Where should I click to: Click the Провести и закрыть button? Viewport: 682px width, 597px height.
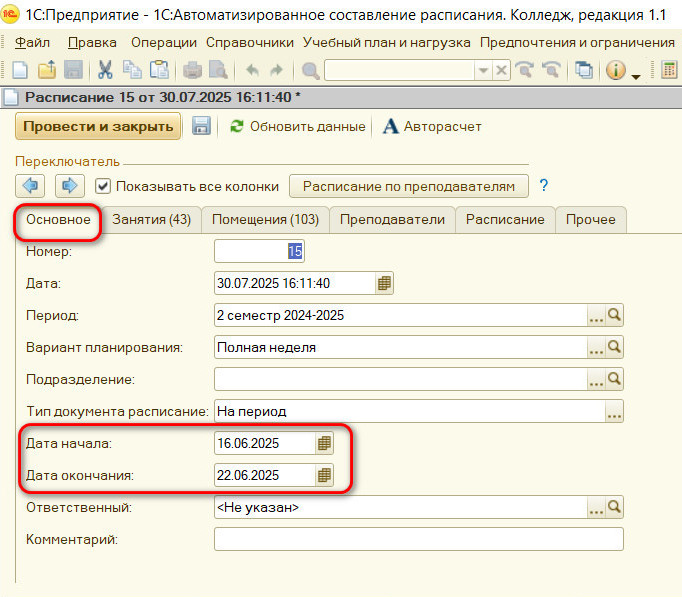coord(98,126)
